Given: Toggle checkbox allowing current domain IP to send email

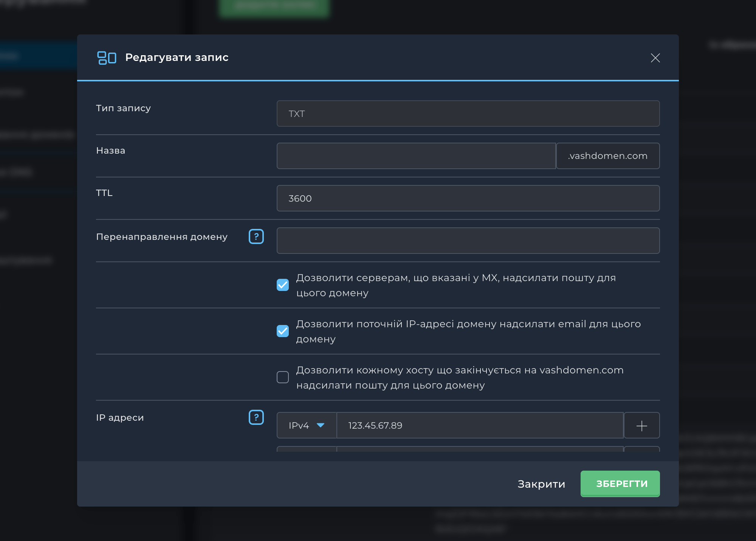Looking at the screenshot, I should click(283, 331).
